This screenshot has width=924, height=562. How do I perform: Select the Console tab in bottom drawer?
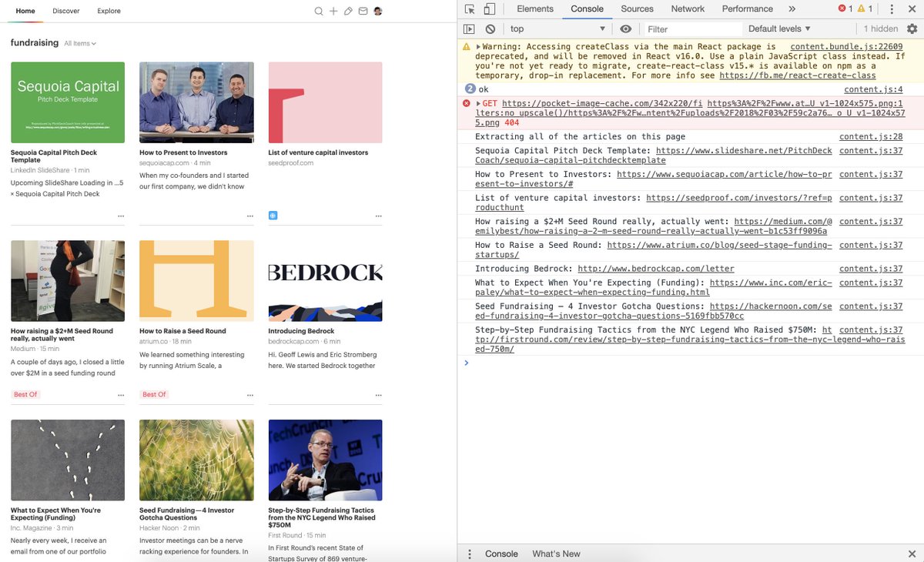pyautogui.click(x=501, y=554)
